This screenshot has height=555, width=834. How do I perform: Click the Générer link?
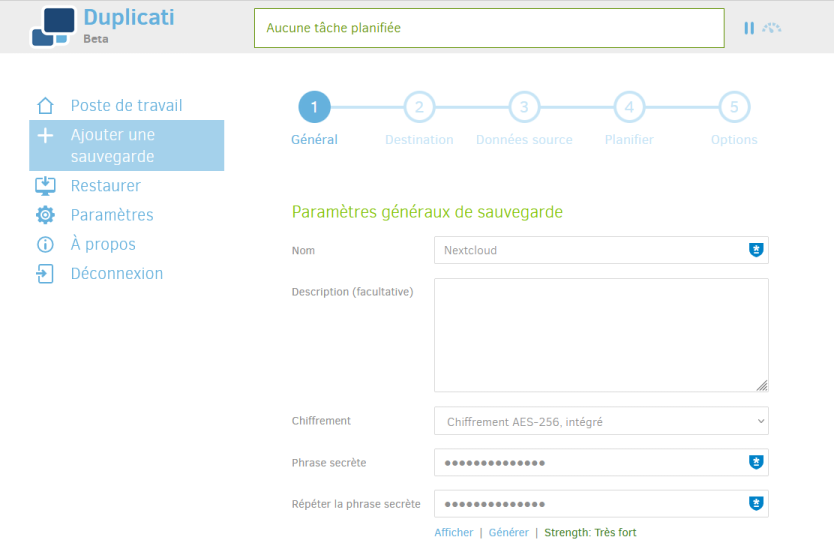point(508,532)
